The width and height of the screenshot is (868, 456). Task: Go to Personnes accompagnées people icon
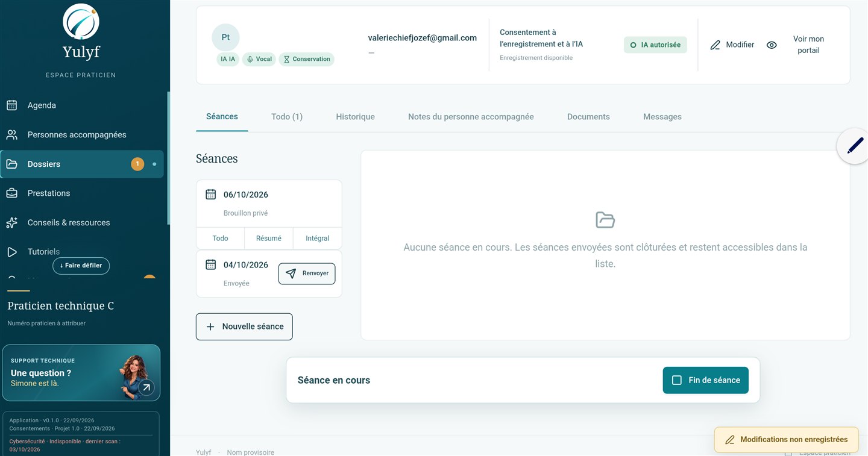(x=11, y=134)
